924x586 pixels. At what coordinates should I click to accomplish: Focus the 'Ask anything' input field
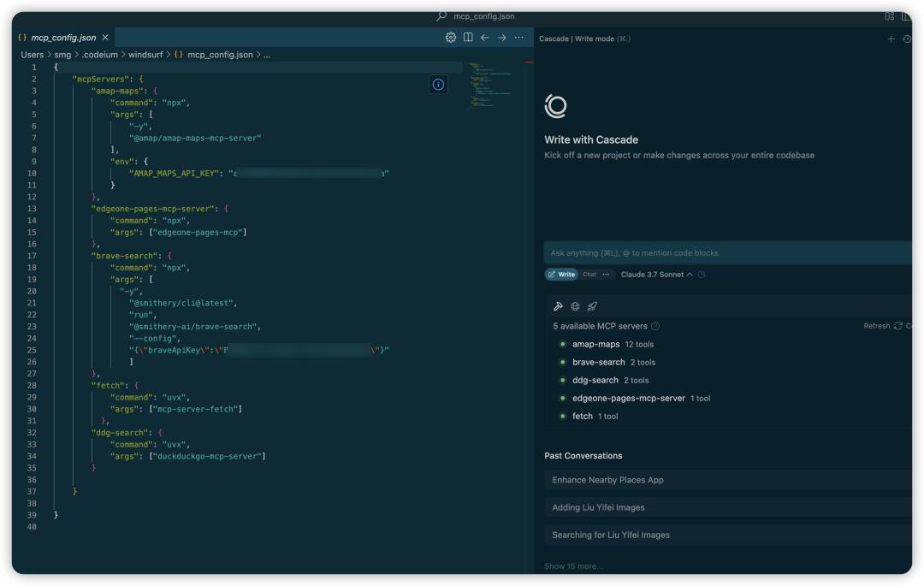coord(719,252)
